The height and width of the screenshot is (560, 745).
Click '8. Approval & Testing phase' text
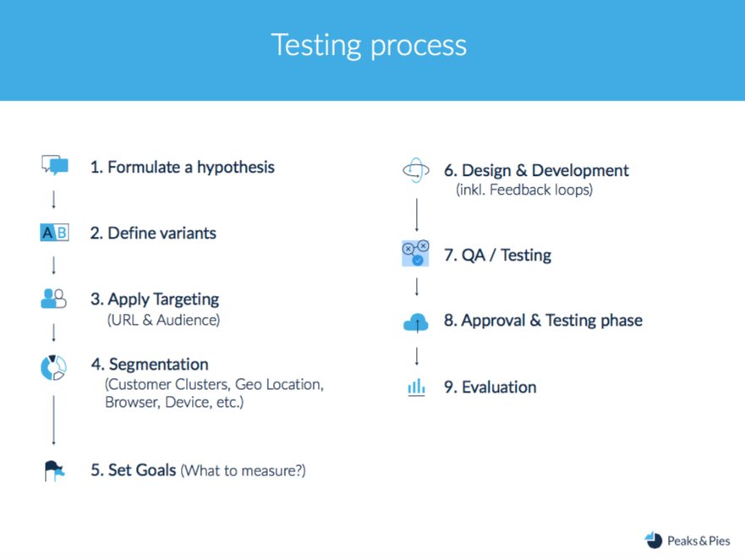pyautogui.click(x=543, y=321)
